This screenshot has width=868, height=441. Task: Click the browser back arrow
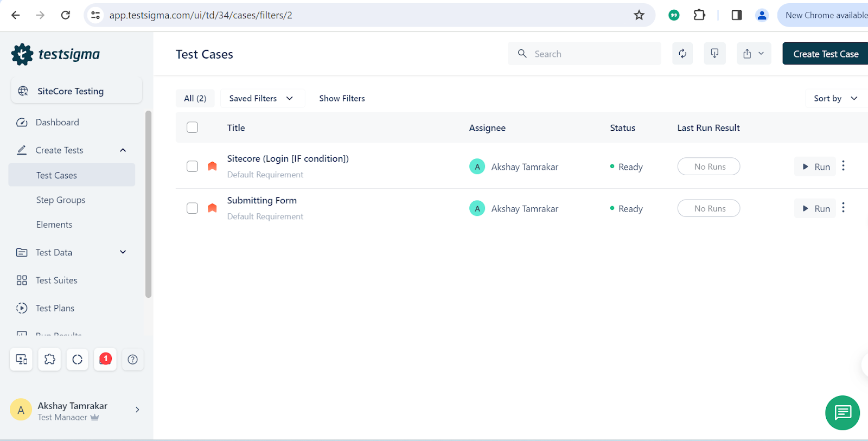(16, 15)
